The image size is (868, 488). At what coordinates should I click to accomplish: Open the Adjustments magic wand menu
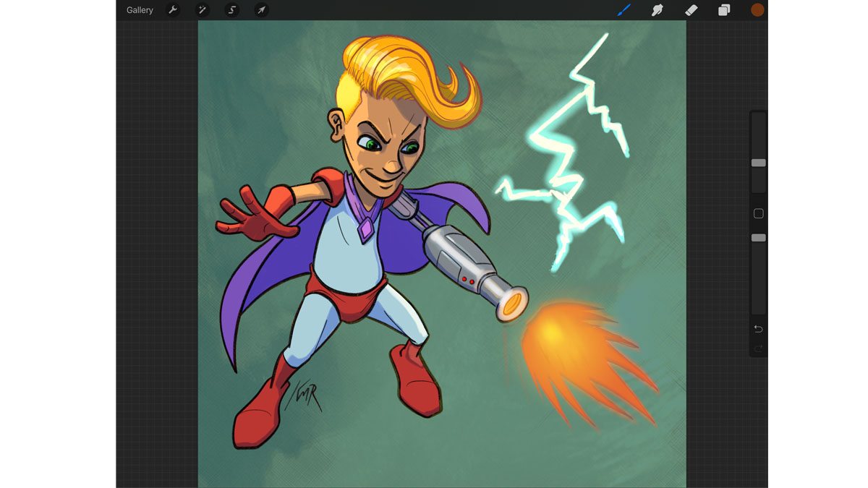[x=203, y=10]
